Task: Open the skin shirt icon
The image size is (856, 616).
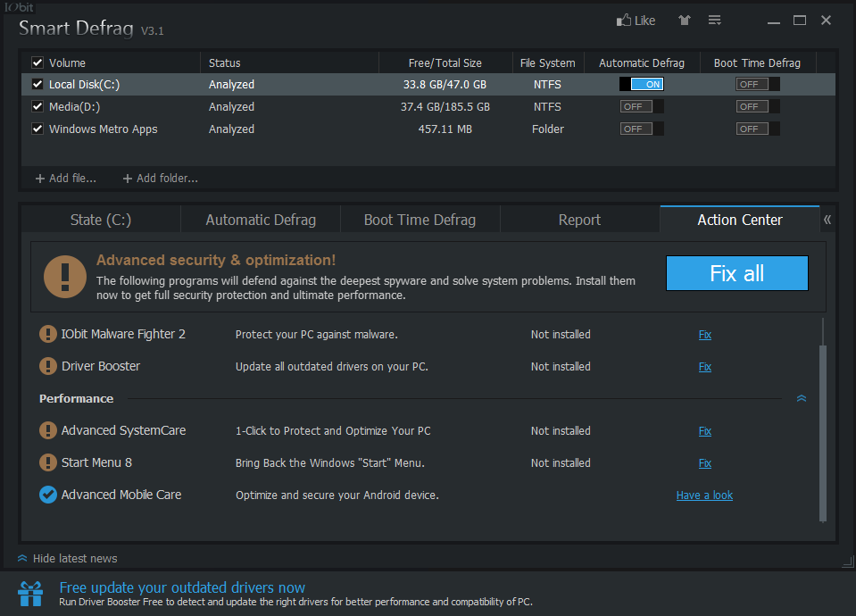Action: pyautogui.click(x=685, y=21)
